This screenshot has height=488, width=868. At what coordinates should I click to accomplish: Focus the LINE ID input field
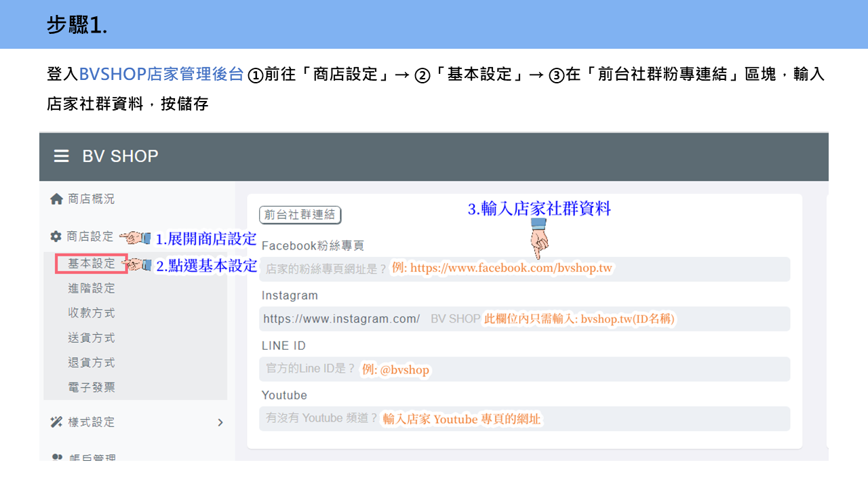point(525,369)
